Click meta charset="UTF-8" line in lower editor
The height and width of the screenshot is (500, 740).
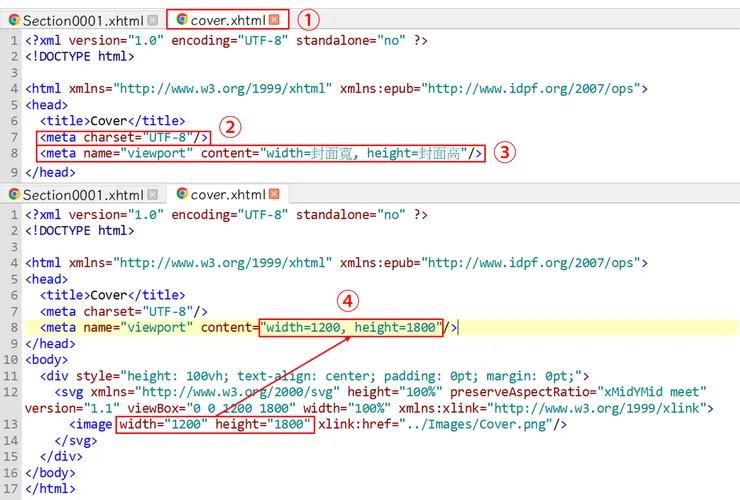124,312
